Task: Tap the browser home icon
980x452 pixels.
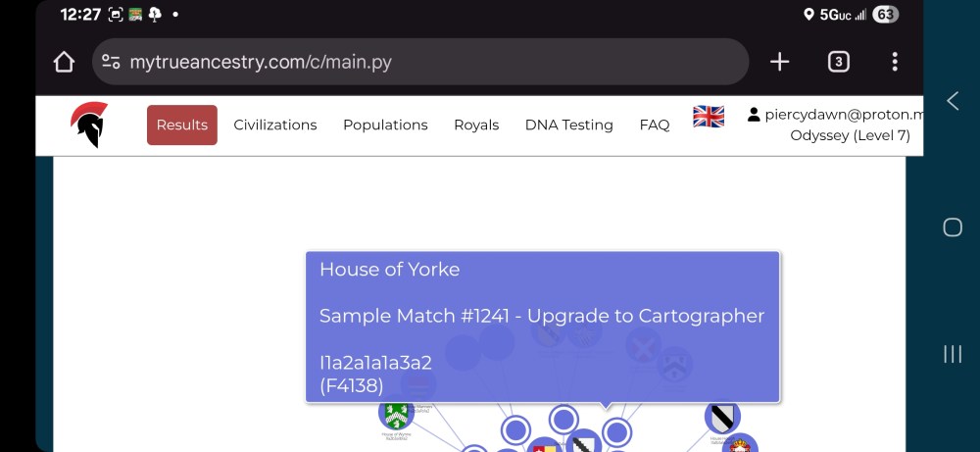Action: pyautogui.click(x=64, y=63)
